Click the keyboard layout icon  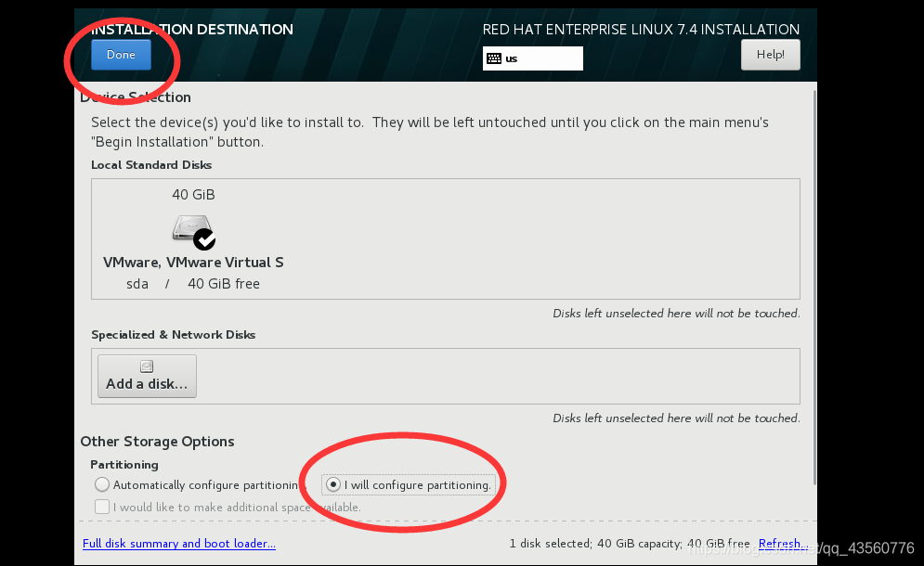[x=494, y=58]
